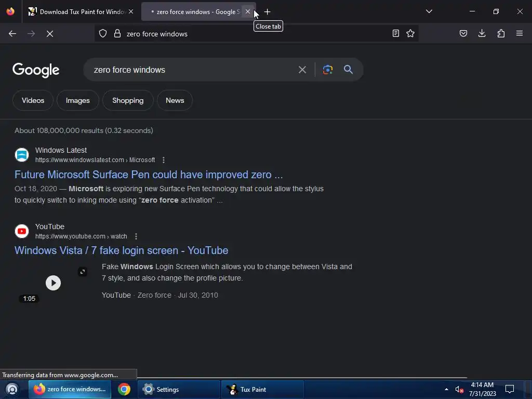Switch to Tux Paint in taskbar
532x399 pixels.
click(x=262, y=390)
